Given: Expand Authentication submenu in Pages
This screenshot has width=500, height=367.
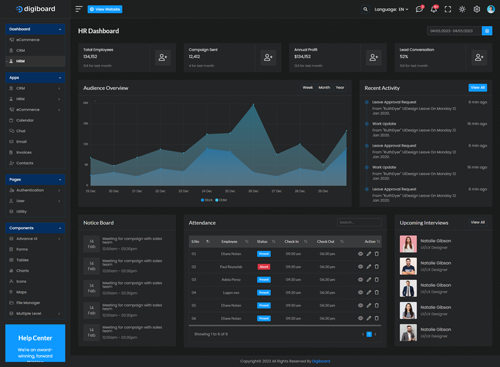Looking at the screenshot, I should pos(35,190).
